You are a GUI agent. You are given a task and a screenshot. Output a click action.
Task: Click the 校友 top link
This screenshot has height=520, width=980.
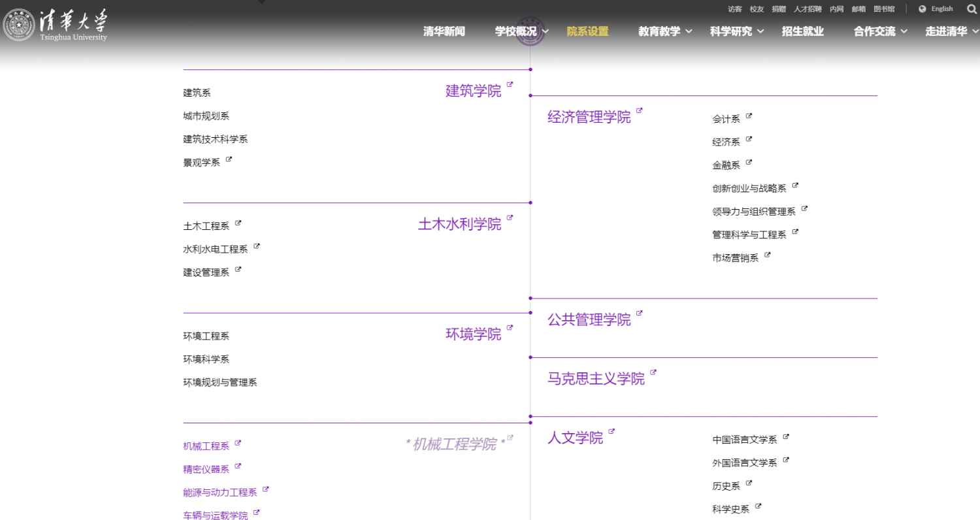click(757, 9)
